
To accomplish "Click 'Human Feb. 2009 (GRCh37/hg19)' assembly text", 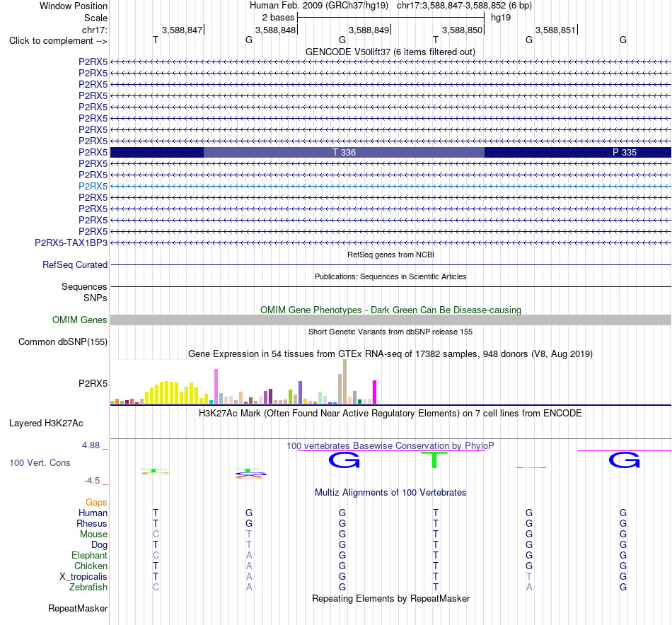I will pyautogui.click(x=319, y=6).
